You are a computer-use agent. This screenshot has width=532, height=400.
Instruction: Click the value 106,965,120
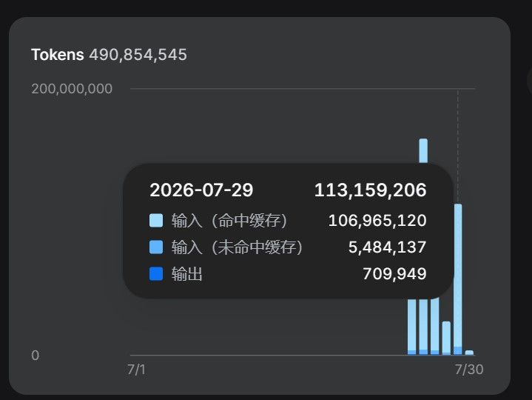[377, 221]
